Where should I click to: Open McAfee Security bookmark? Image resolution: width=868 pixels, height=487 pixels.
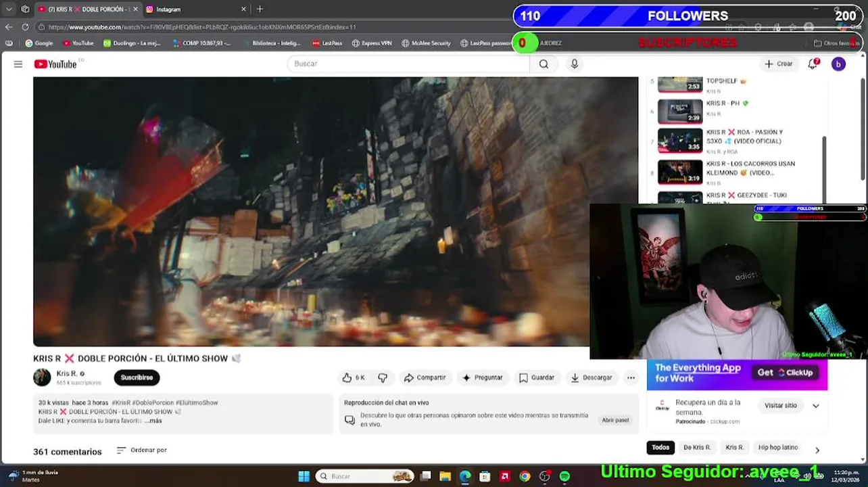(x=426, y=43)
